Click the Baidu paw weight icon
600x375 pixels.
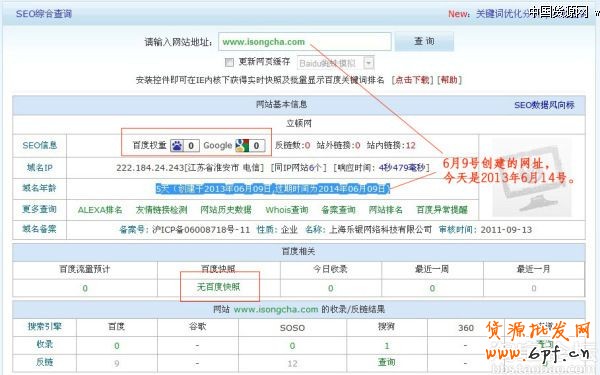[x=176, y=145]
